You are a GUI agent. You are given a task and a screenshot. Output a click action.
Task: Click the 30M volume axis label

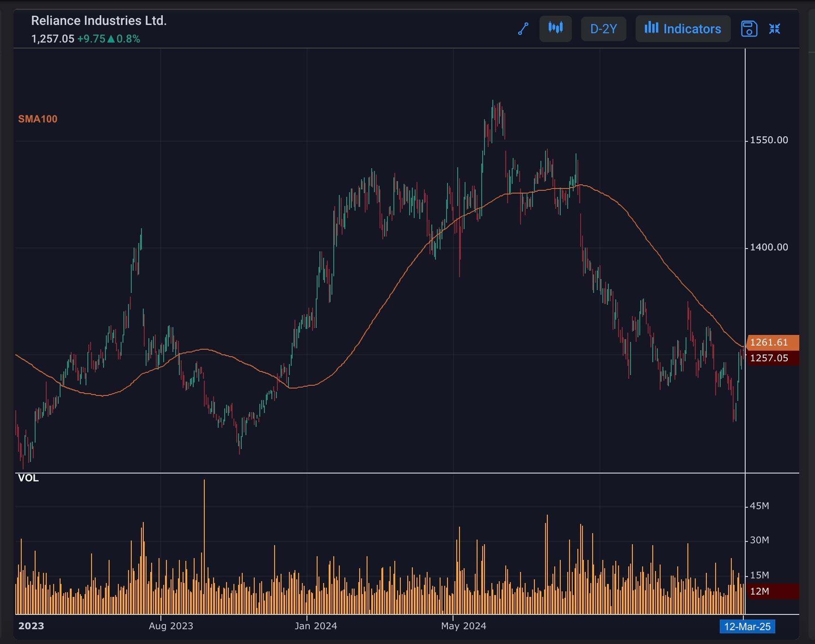tap(759, 540)
